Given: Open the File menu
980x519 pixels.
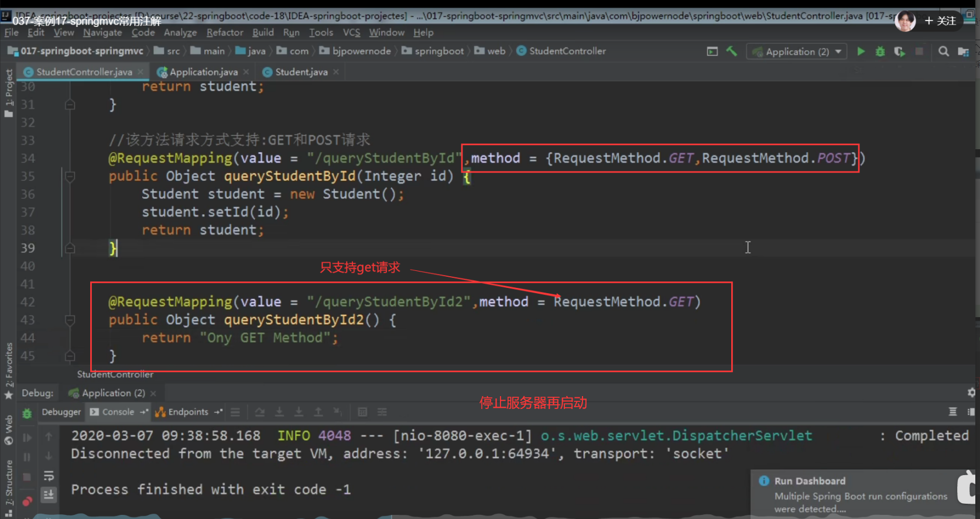Looking at the screenshot, I should 11,33.
